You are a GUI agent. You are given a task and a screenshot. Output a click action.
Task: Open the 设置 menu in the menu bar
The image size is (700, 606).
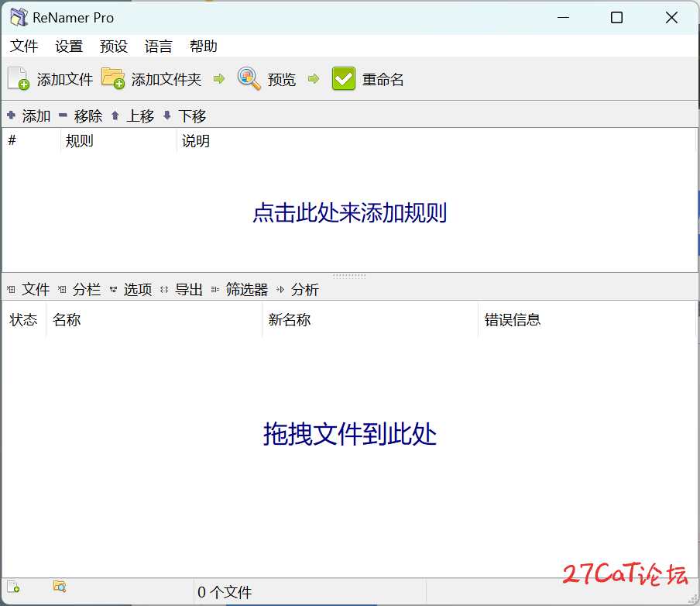68,46
